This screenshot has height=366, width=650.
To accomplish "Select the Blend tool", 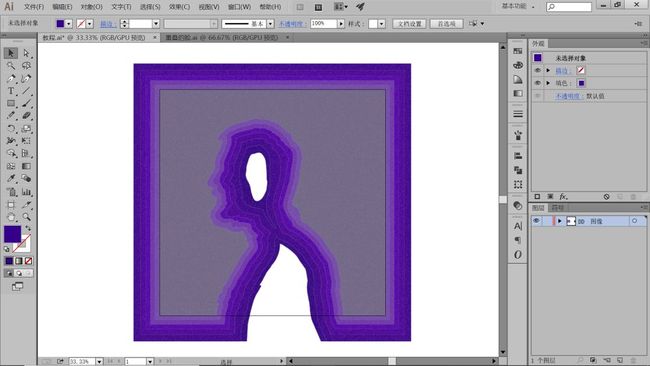I will tap(27, 179).
